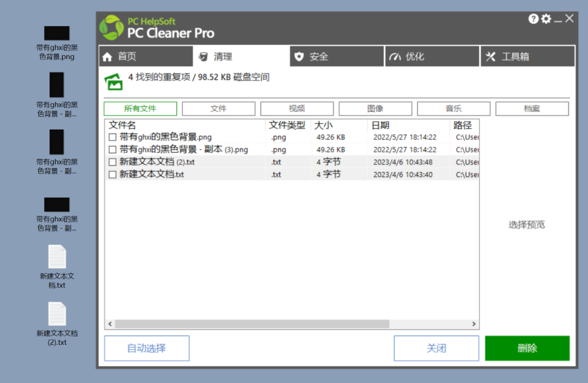The height and width of the screenshot is (383, 588).
Task: Select desktop file 新建文本文档 (2).txt
Action: click(57, 324)
